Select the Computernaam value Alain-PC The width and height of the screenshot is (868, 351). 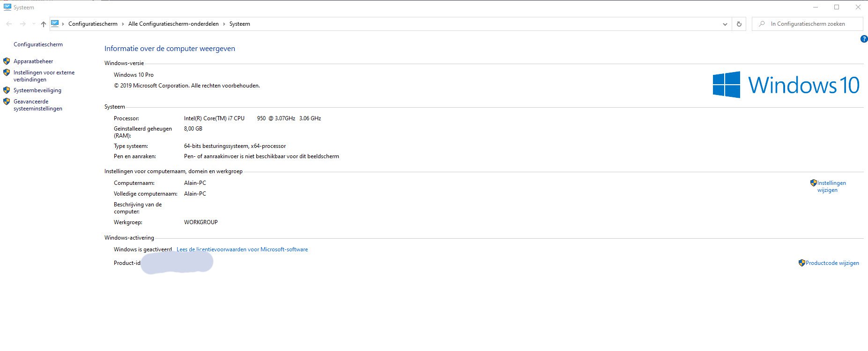(195, 183)
